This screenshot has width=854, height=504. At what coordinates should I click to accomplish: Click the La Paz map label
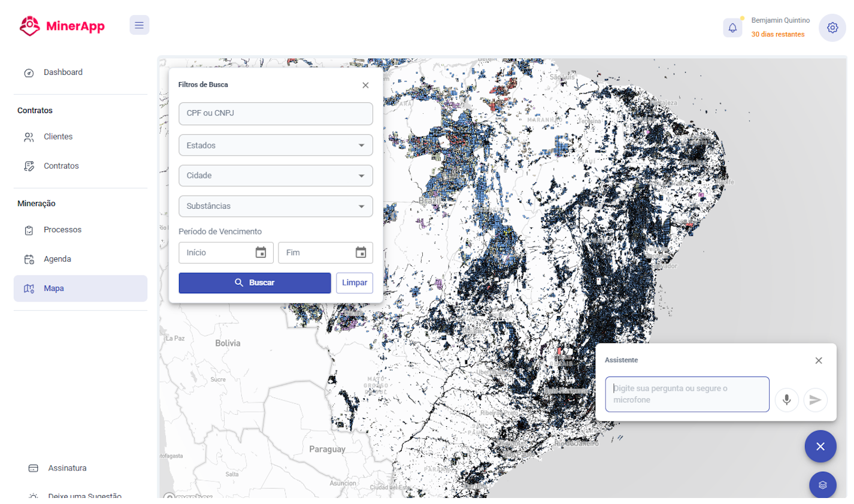(175, 339)
